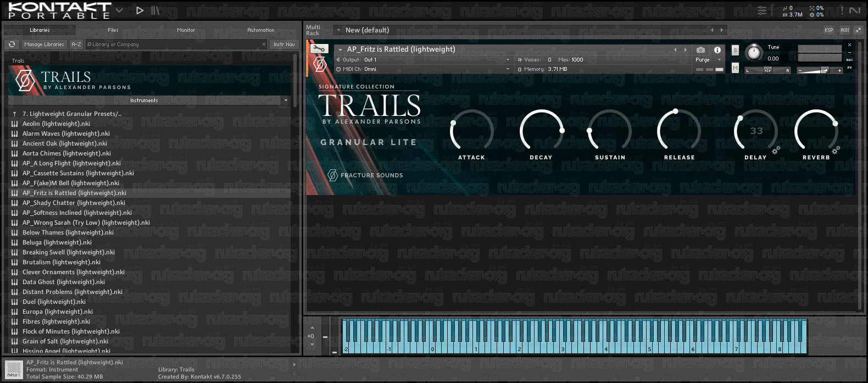Click the Delay knob showing 33
868x383 pixels.
(x=755, y=131)
